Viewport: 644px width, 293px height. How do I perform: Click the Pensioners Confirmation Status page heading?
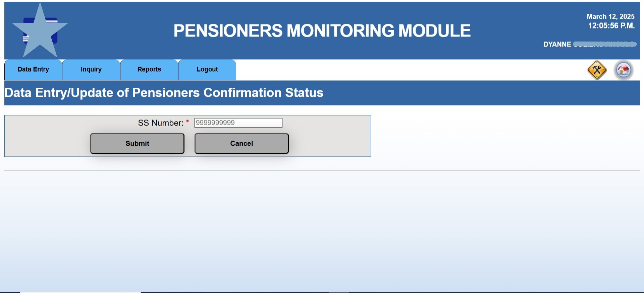164,93
